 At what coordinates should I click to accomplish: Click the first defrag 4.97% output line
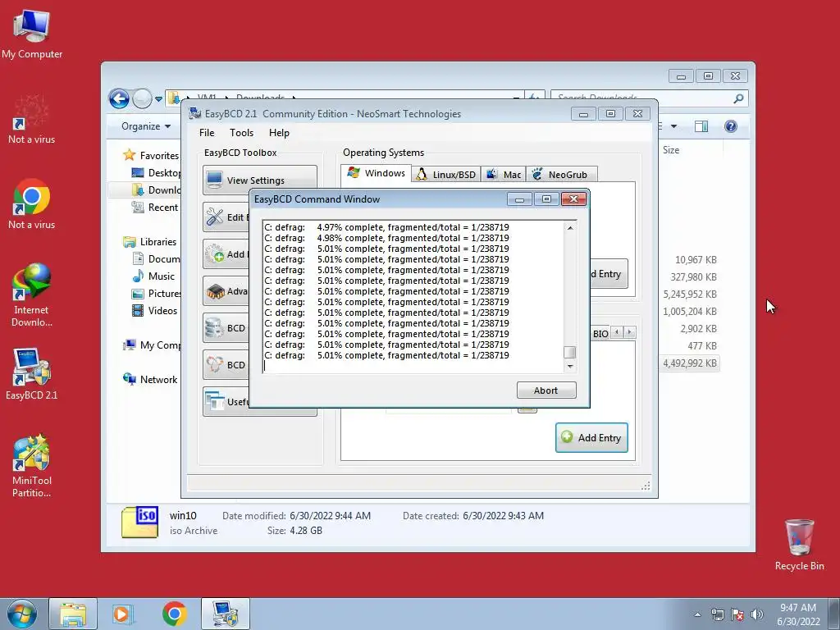tap(386, 227)
